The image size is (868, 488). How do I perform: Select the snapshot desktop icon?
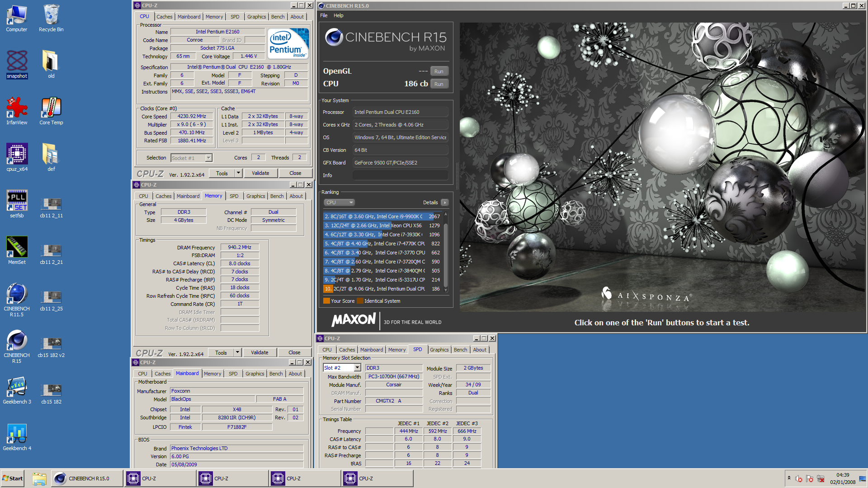17,65
